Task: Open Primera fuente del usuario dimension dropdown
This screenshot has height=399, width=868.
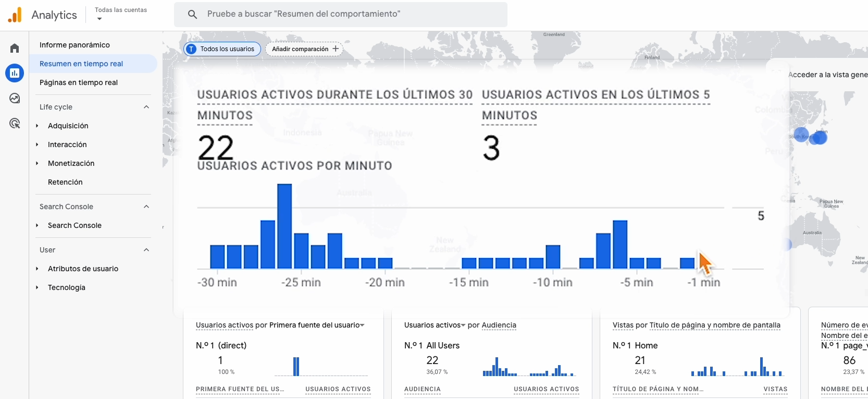Action: 317,325
